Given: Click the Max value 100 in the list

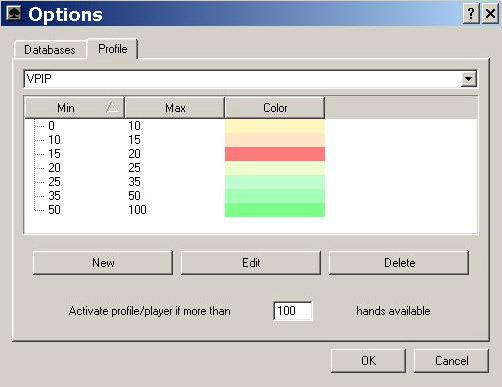Looking at the screenshot, I should tap(137, 210).
